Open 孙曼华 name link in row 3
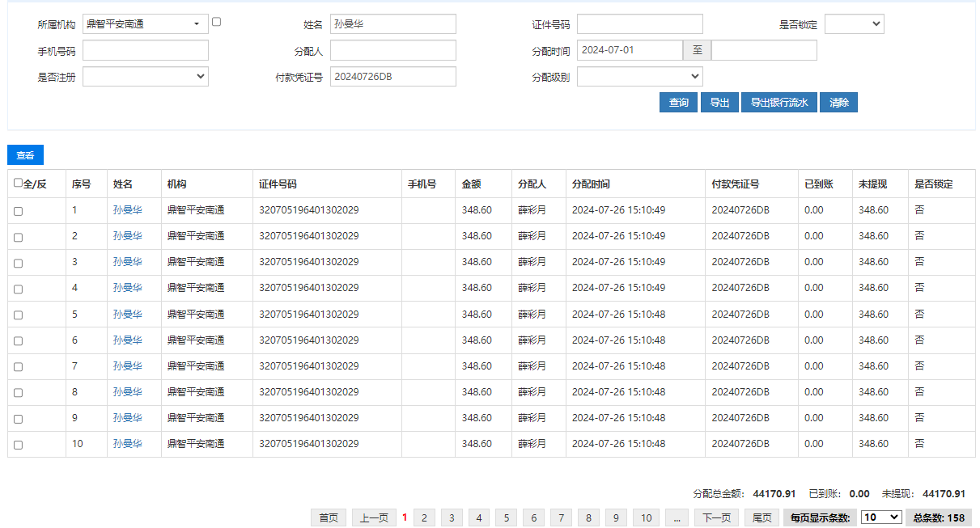The width and height of the screenshot is (980, 528). click(127, 262)
